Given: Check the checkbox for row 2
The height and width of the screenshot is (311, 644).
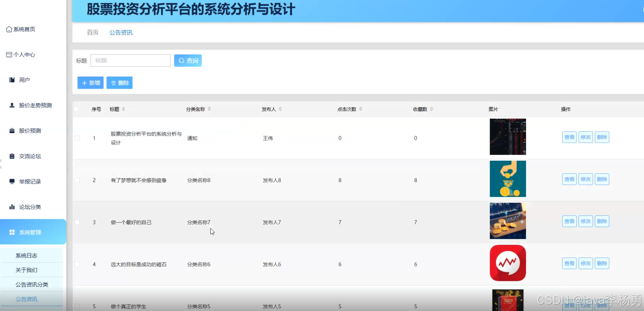Looking at the screenshot, I should 77,180.
